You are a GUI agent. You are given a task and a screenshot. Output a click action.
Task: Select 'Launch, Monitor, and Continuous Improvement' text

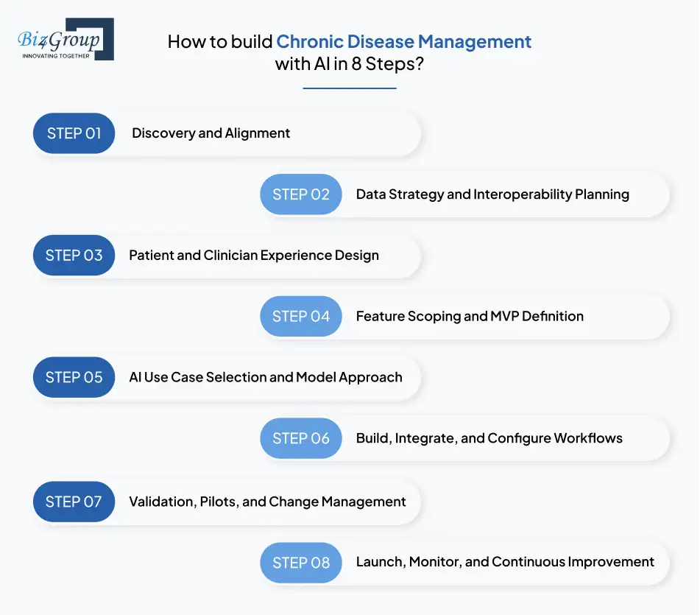pyautogui.click(x=505, y=562)
